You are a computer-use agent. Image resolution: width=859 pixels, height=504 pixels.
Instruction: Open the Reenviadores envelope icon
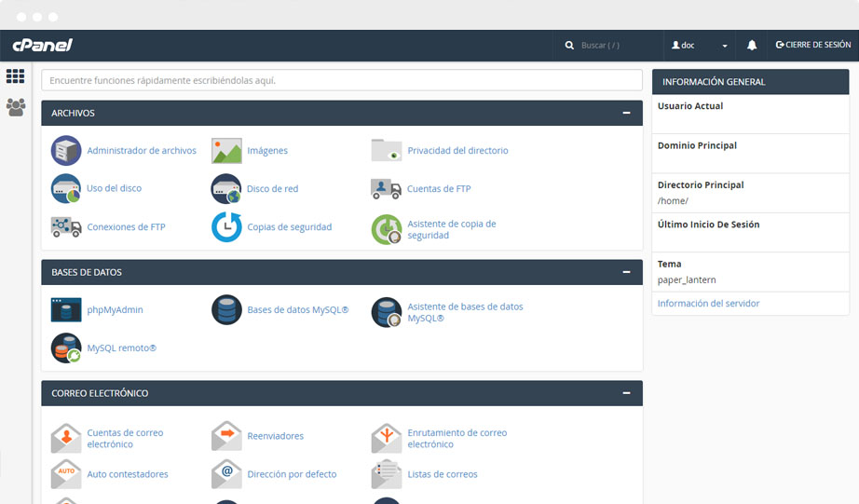[226, 436]
